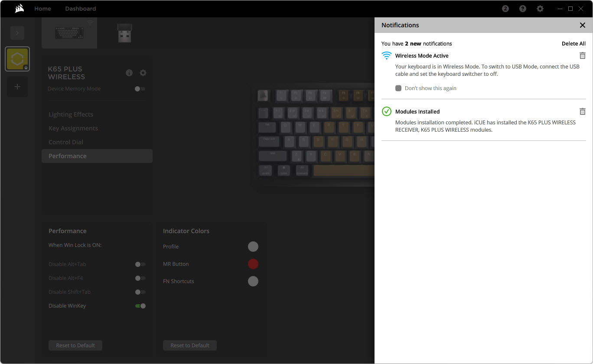This screenshot has width=593, height=364.
Task: Reset Indicator Colors to default
Action: 190,345
